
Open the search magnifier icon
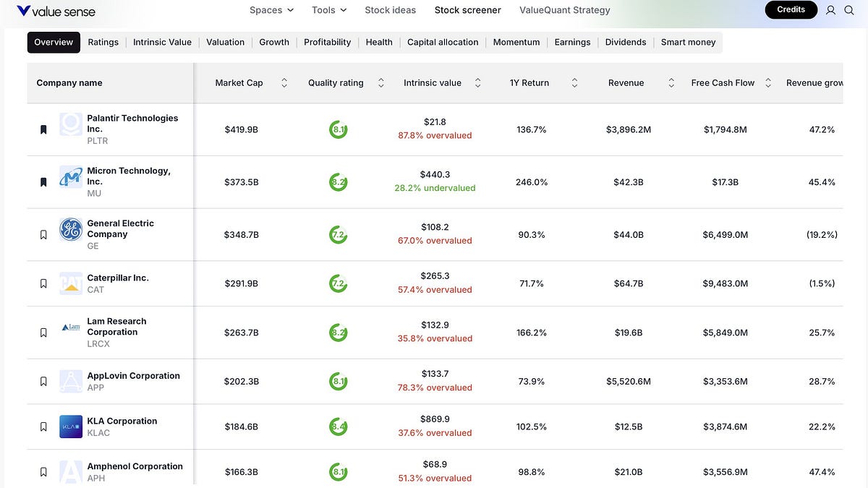point(849,10)
